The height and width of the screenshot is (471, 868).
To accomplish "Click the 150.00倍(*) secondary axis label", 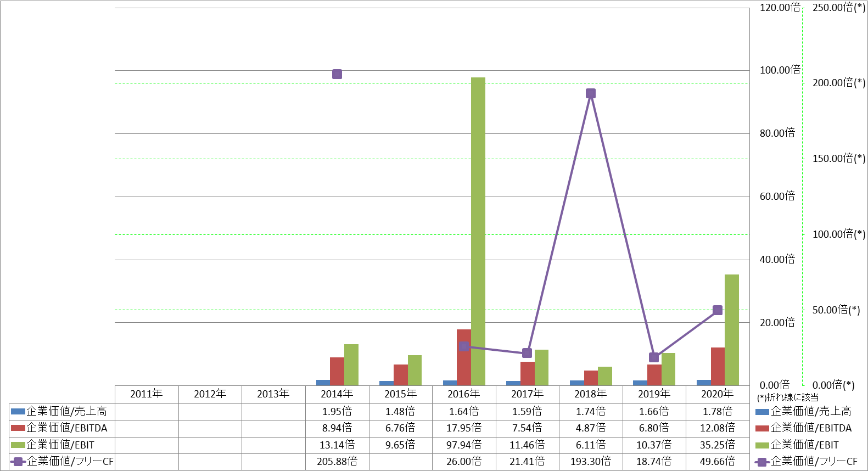I will (x=839, y=159).
